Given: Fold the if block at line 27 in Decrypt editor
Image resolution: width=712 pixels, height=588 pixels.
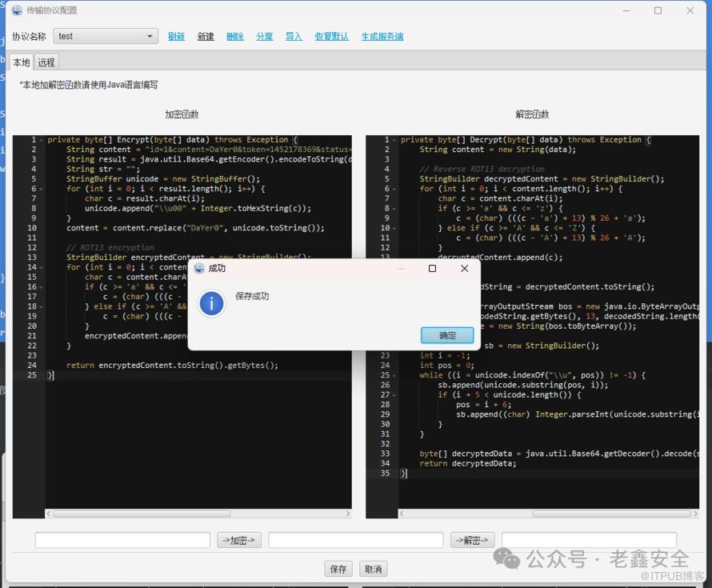Looking at the screenshot, I should click(x=395, y=395).
